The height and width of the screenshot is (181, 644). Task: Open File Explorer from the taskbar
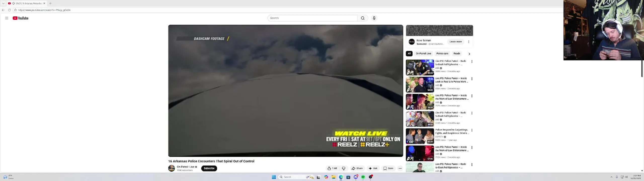click(x=333, y=177)
